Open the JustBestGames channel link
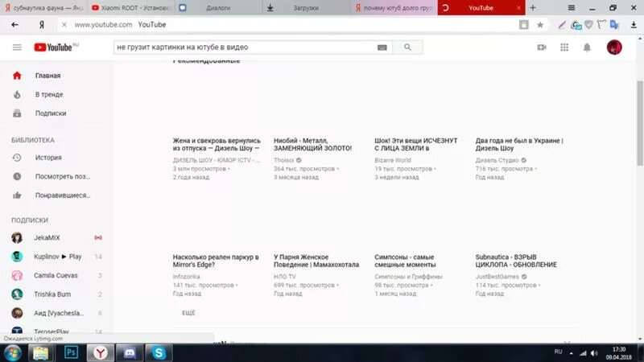Image resolution: width=644 pixels, height=362 pixels. tap(497, 277)
